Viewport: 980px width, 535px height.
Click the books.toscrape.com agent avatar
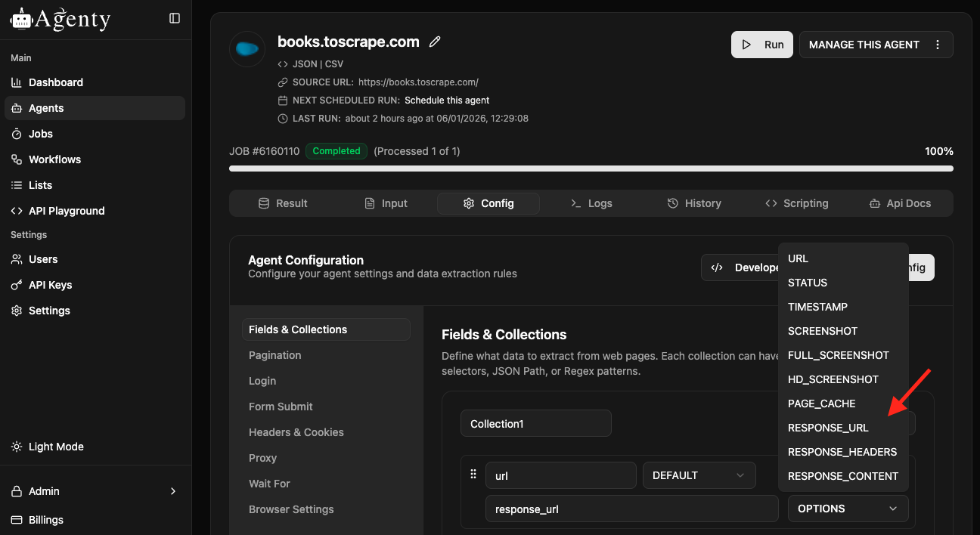point(247,49)
